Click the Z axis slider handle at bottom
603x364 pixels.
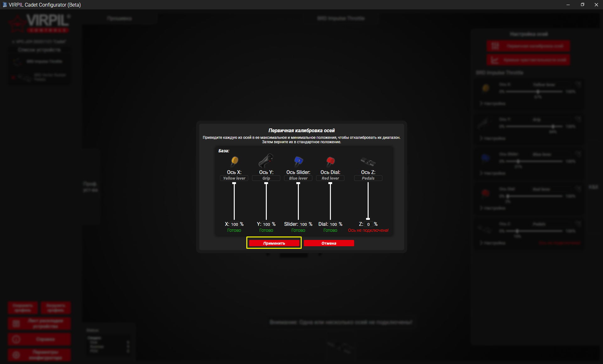coord(368,219)
